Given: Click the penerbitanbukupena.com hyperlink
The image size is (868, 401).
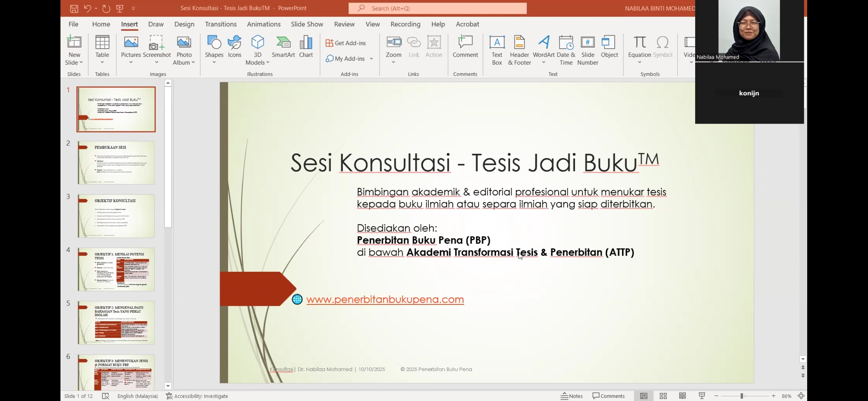Looking at the screenshot, I should (385, 299).
